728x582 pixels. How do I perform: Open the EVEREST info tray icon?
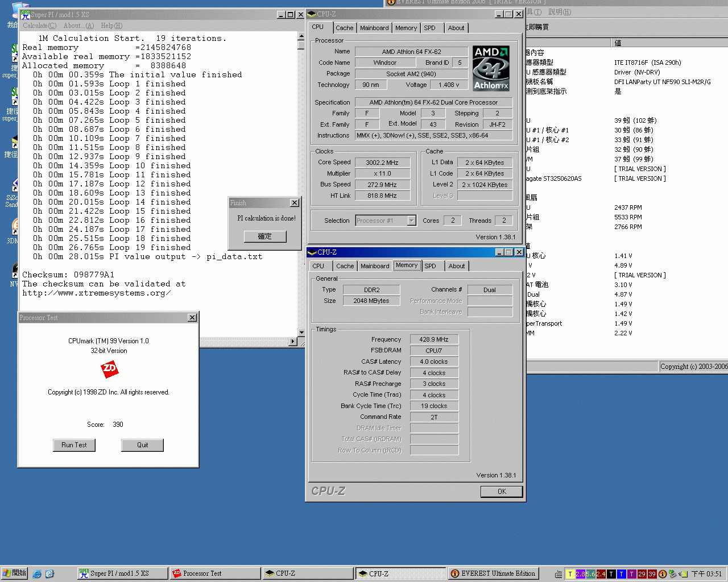tap(663, 574)
